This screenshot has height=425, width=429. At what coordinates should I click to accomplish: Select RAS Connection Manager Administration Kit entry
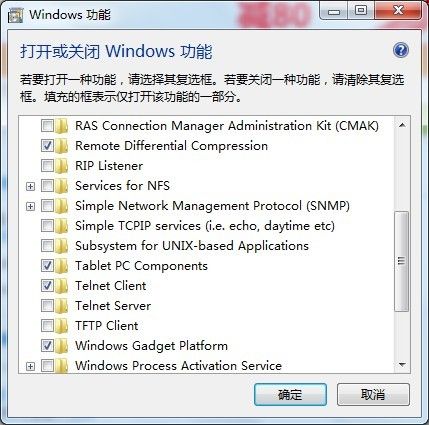point(227,126)
